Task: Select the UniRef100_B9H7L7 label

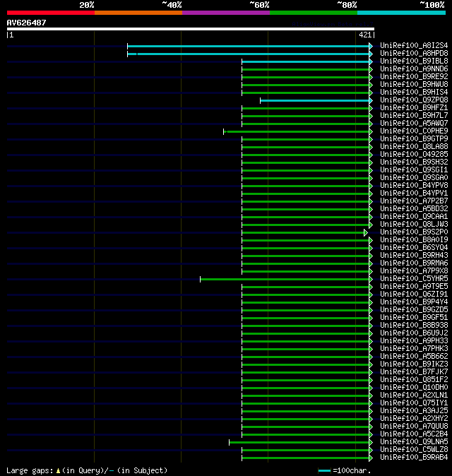Action: pyautogui.click(x=414, y=115)
